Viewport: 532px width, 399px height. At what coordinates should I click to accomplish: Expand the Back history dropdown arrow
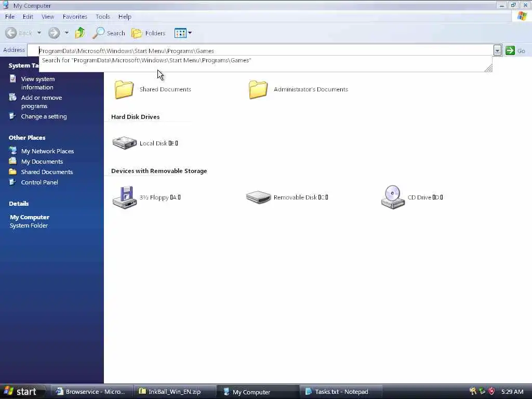click(39, 33)
